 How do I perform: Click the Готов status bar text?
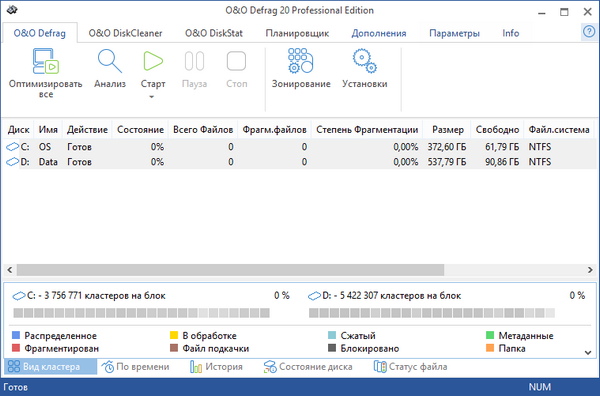click(x=16, y=387)
